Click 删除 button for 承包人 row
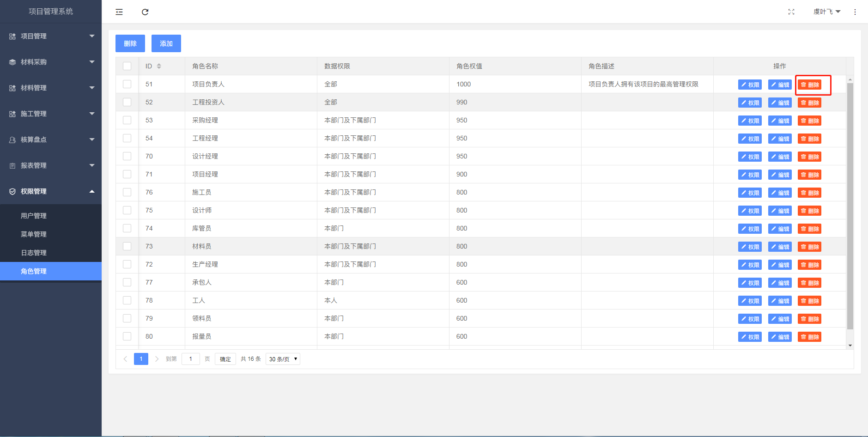 [809, 283]
